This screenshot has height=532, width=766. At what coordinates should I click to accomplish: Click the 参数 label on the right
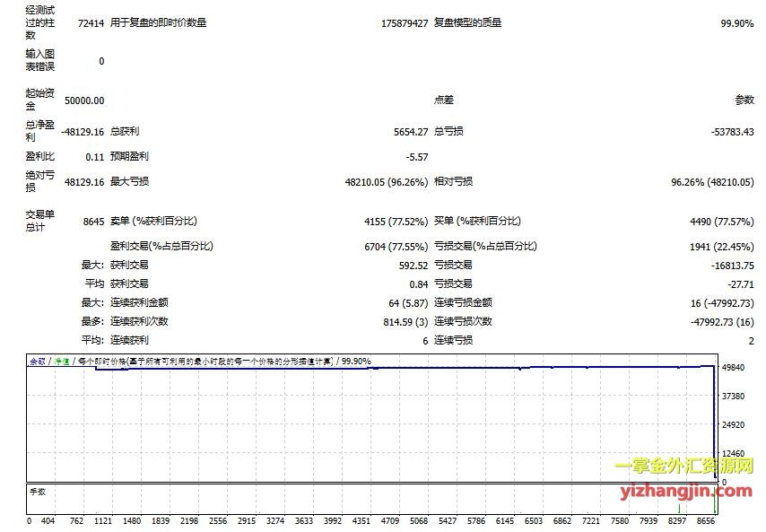744,100
